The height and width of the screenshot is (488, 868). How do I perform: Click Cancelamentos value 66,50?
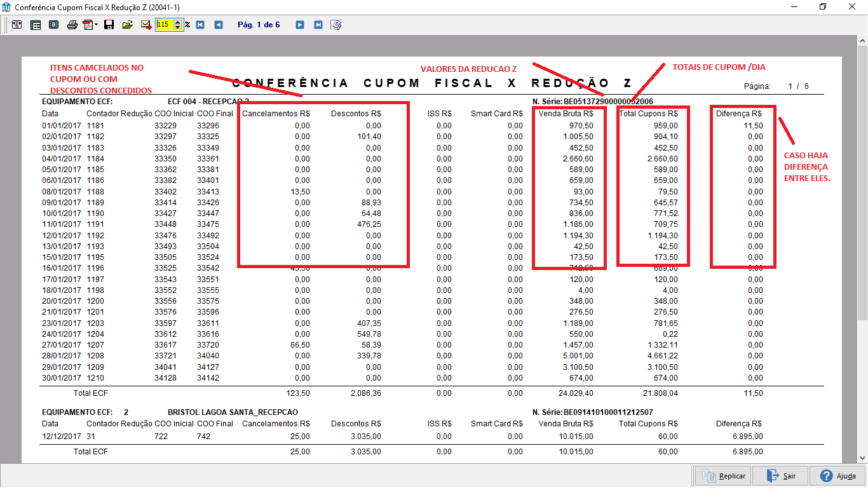[299, 345]
